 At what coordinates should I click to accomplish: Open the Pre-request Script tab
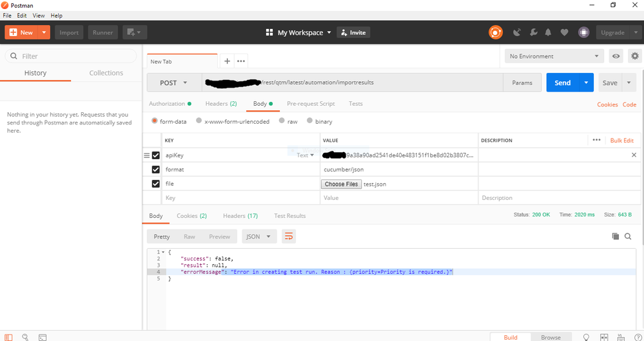tap(311, 104)
